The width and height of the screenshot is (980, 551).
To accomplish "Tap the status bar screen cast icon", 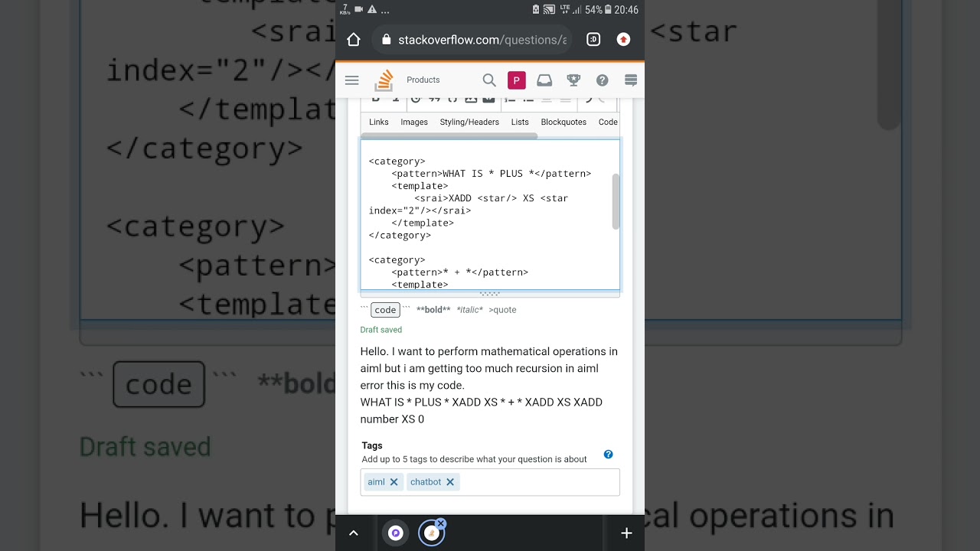I will [549, 9].
